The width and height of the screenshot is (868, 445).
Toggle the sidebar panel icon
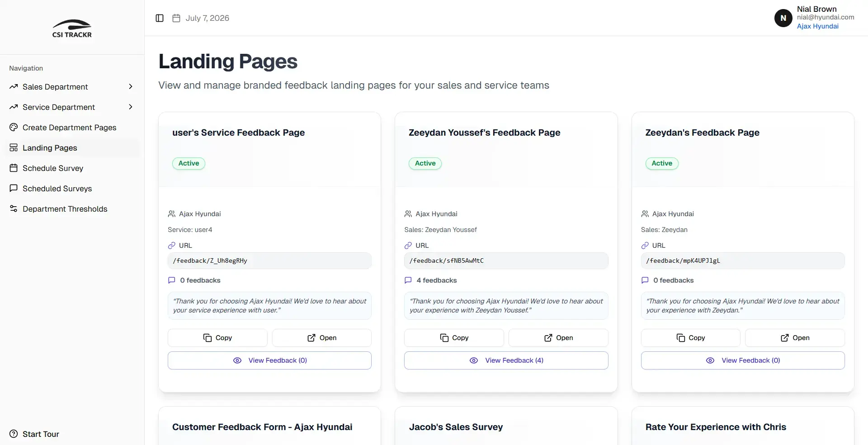click(160, 18)
